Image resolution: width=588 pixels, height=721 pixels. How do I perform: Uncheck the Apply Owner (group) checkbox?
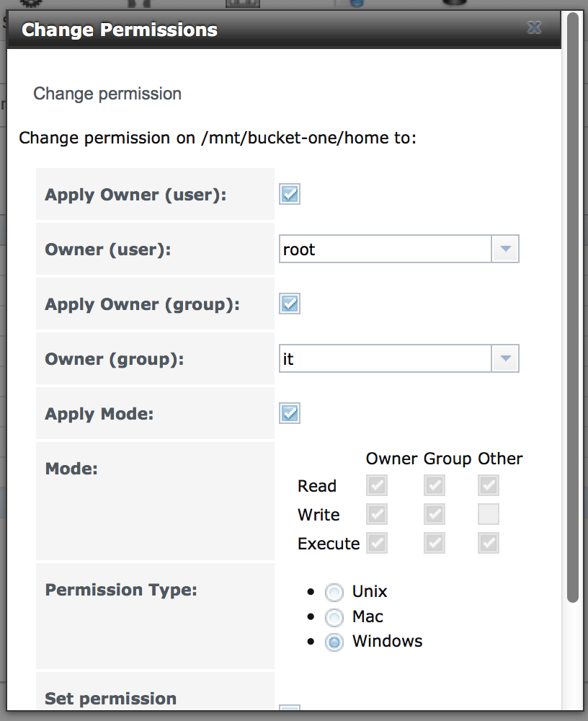289,304
